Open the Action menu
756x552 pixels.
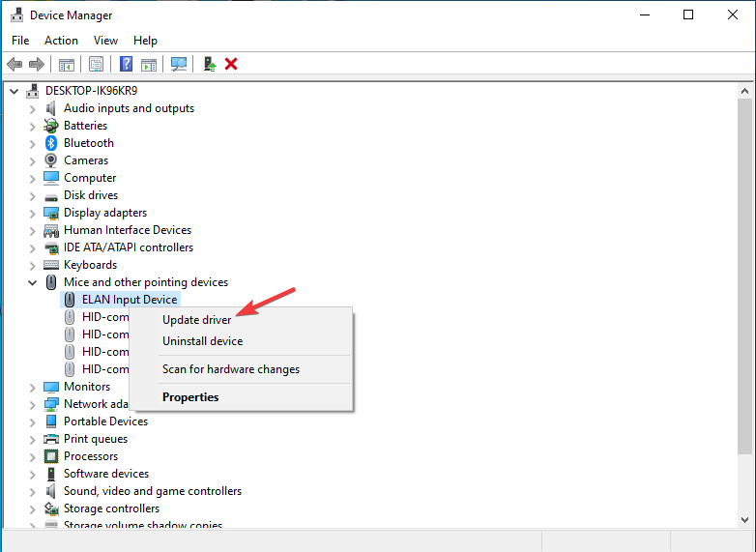tap(61, 41)
